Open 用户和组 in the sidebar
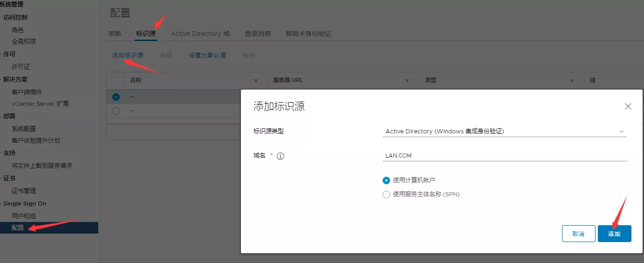This screenshot has width=644, height=263. pyautogui.click(x=24, y=216)
